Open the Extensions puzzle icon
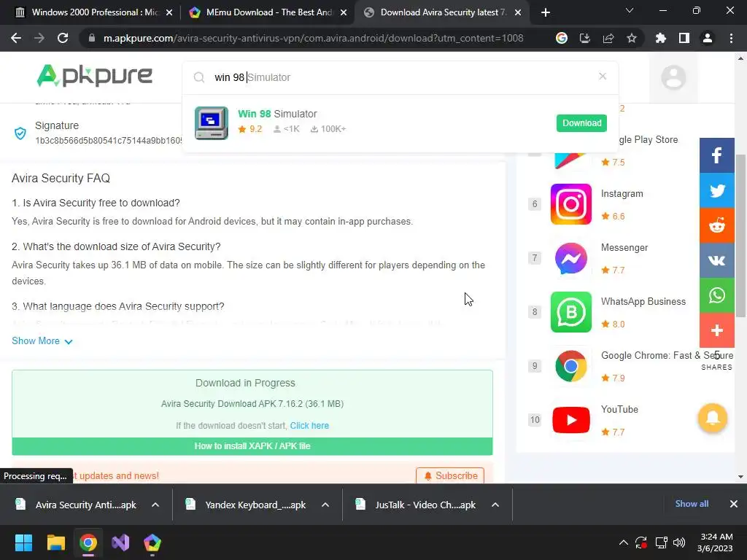747x560 pixels. click(660, 38)
